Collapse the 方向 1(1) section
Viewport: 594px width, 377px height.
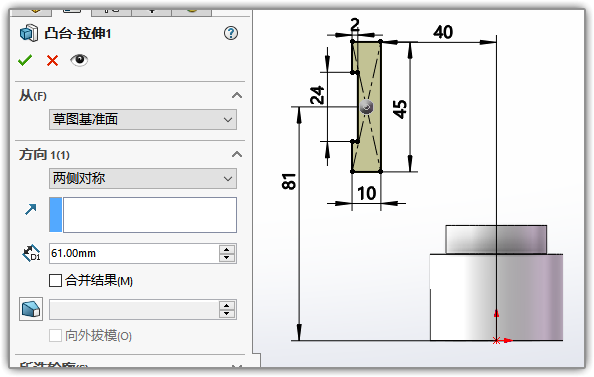pyautogui.click(x=237, y=155)
